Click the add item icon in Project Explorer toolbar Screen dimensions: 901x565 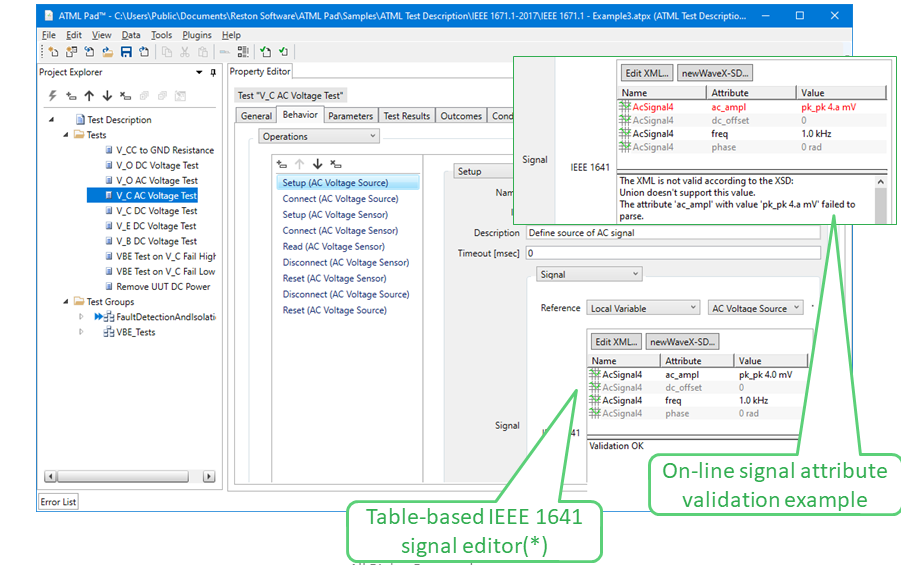pos(71,96)
